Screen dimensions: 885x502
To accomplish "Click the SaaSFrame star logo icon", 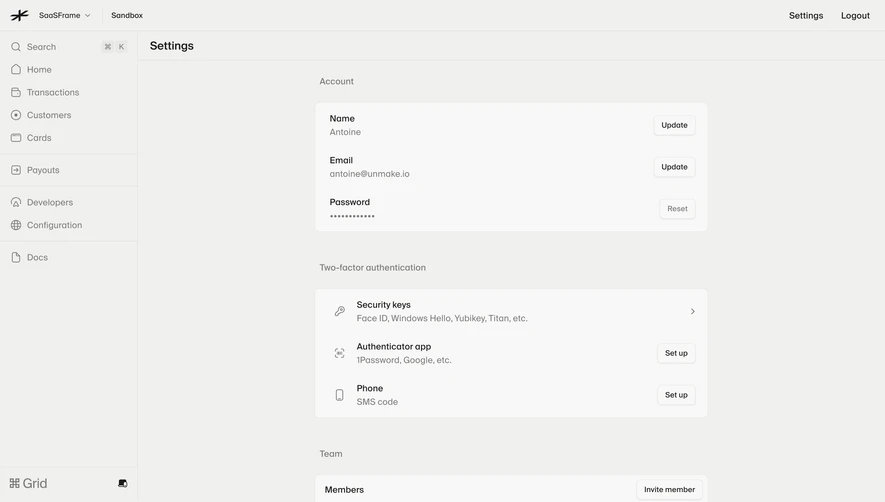I will [x=19, y=15].
